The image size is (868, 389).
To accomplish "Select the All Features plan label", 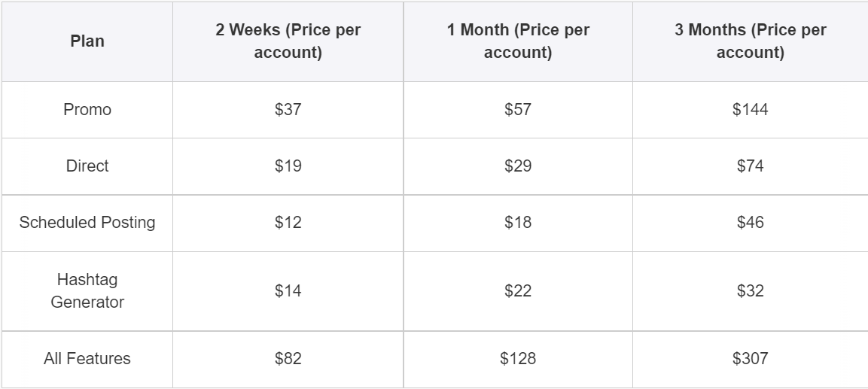I will tap(87, 359).
